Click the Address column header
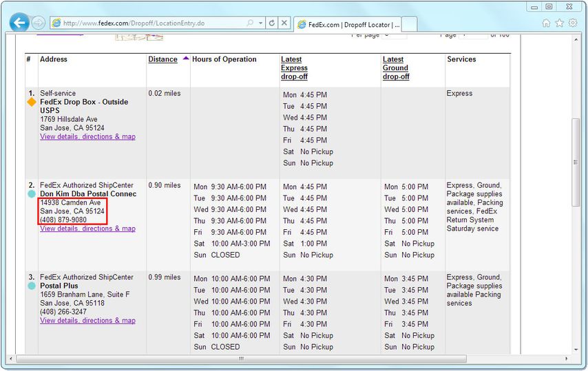Image resolution: width=588 pixels, height=371 pixels. tap(54, 59)
